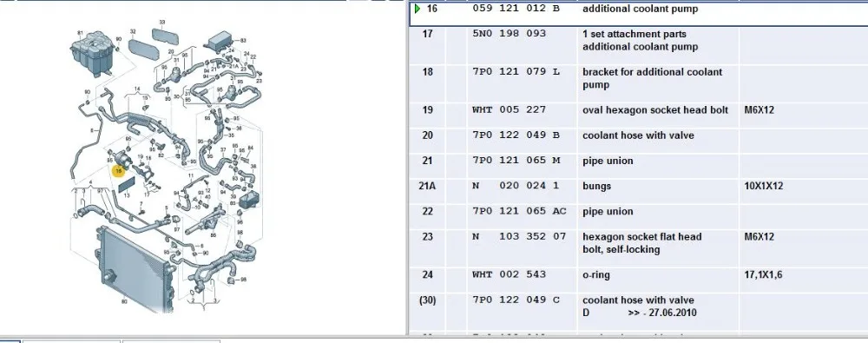Click the 'additional coolant pump' description in row 16
This screenshot has height=343, width=868.
(x=640, y=9)
